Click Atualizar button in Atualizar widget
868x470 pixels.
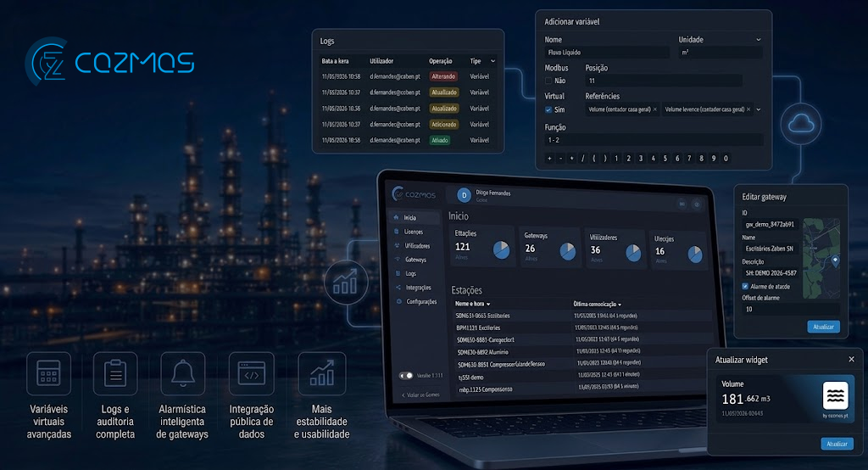point(837,444)
